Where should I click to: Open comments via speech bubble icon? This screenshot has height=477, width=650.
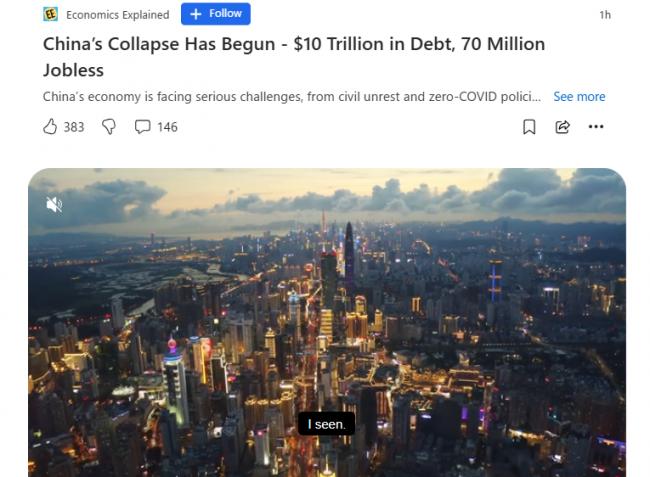pos(143,127)
